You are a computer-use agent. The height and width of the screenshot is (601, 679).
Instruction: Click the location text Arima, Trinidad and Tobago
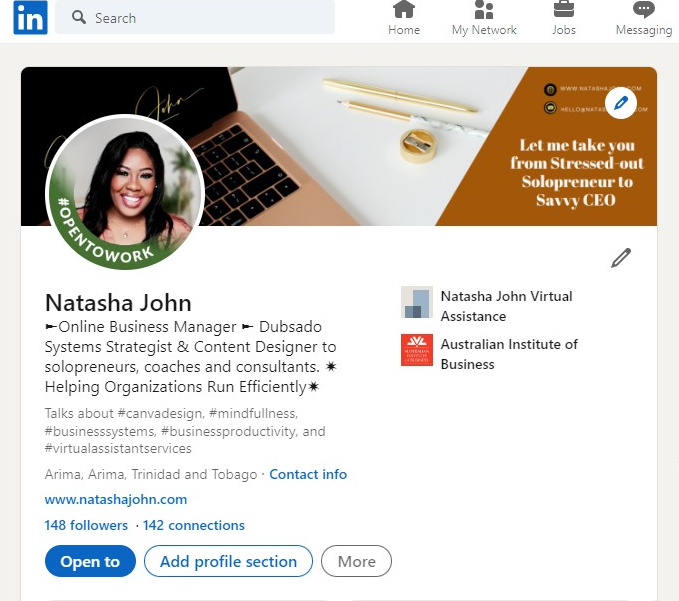tap(151, 475)
